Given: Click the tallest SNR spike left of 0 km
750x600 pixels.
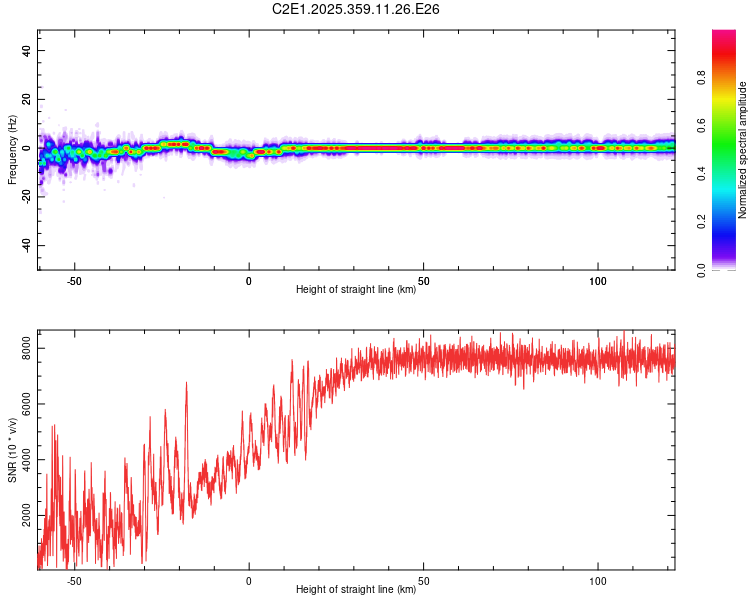Looking at the screenshot, I should point(186,383).
